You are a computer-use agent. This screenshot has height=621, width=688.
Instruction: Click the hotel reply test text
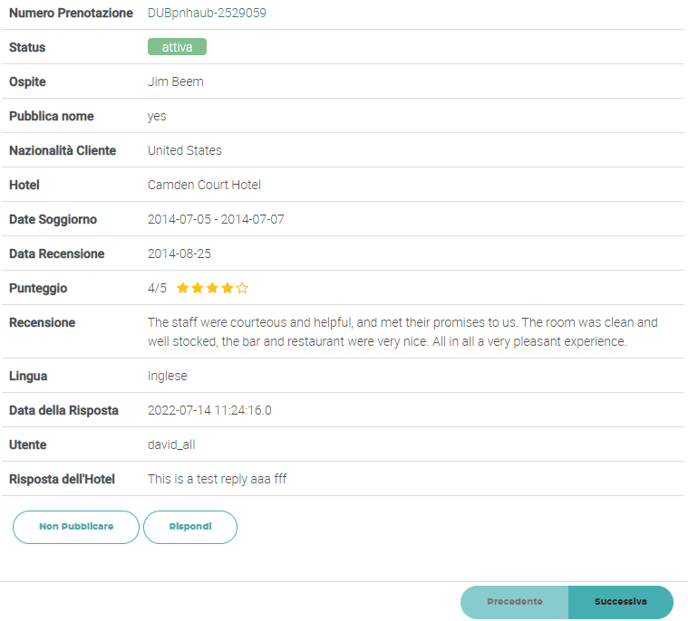coord(217,479)
